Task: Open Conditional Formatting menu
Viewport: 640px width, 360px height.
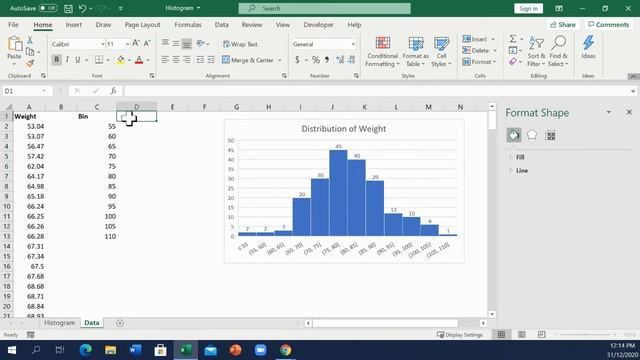Action: (x=382, y=52)
